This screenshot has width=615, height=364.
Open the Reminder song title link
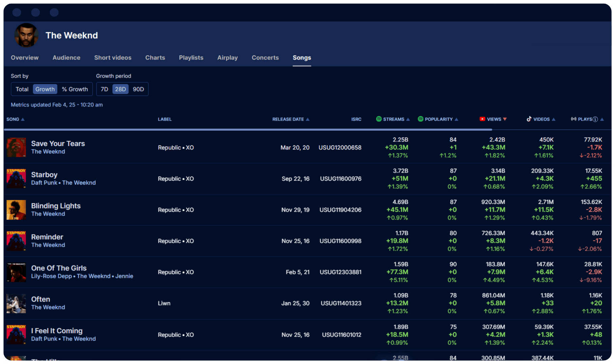click(x=47, y=237)
